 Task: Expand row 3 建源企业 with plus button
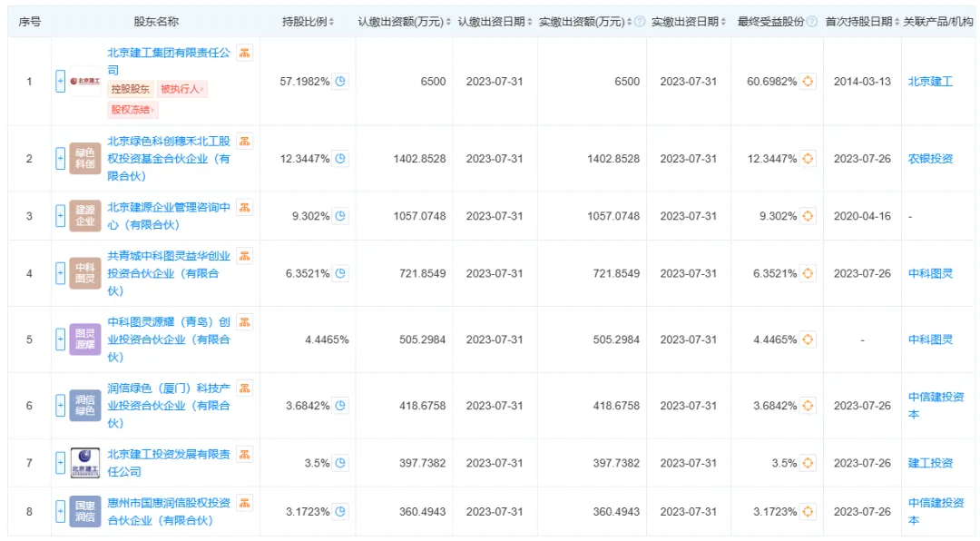click(x=60, y=216)
